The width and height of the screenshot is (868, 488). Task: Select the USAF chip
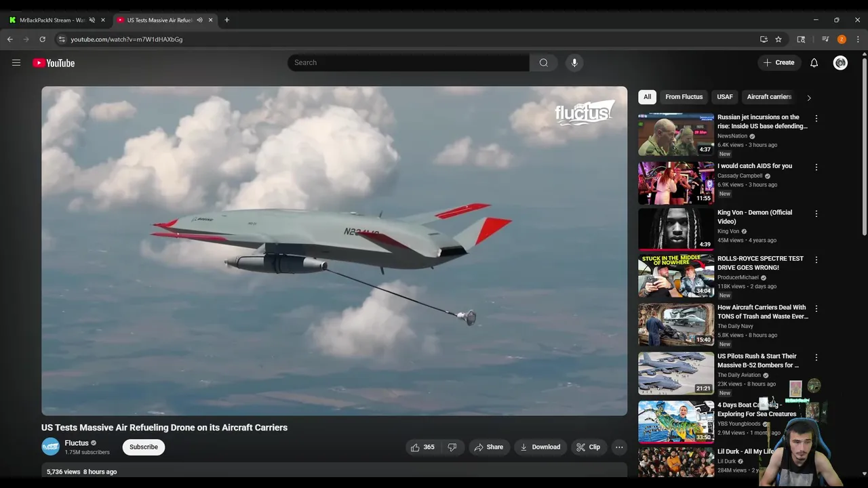coord(725,97)
